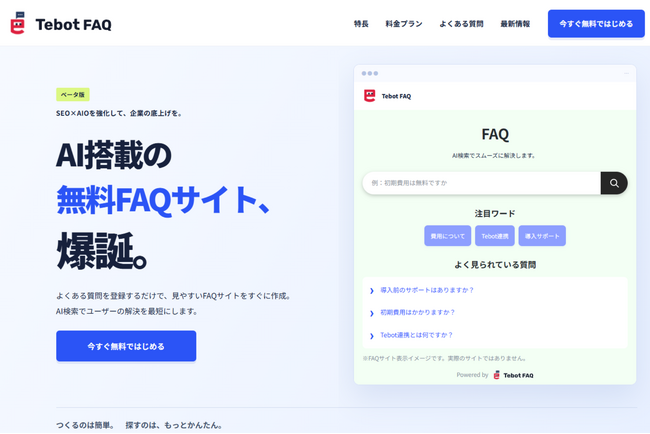This screenshot has width=650, height=434.
Task: Open the 特長 navigation item
Action: point(361,24)
